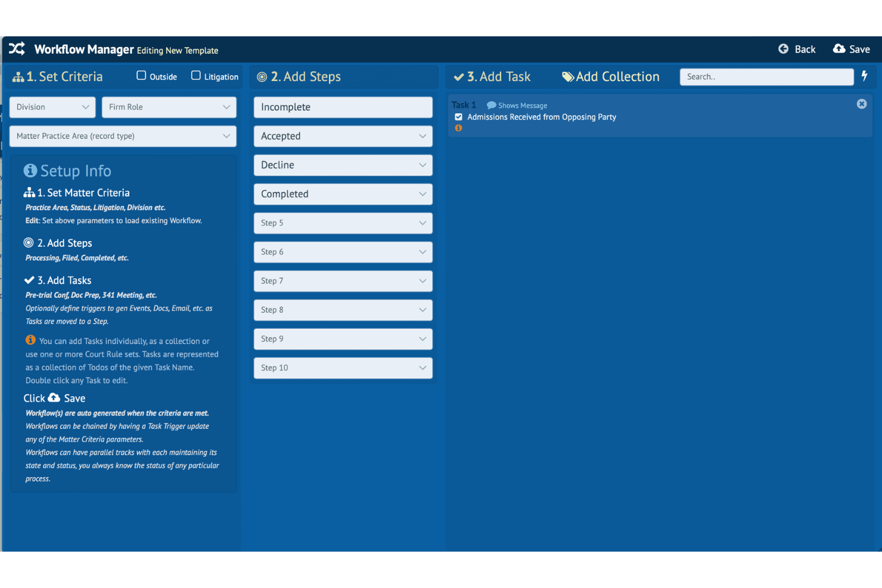
Task: Open the Firm Role dropdown
Action: point(169,107)
